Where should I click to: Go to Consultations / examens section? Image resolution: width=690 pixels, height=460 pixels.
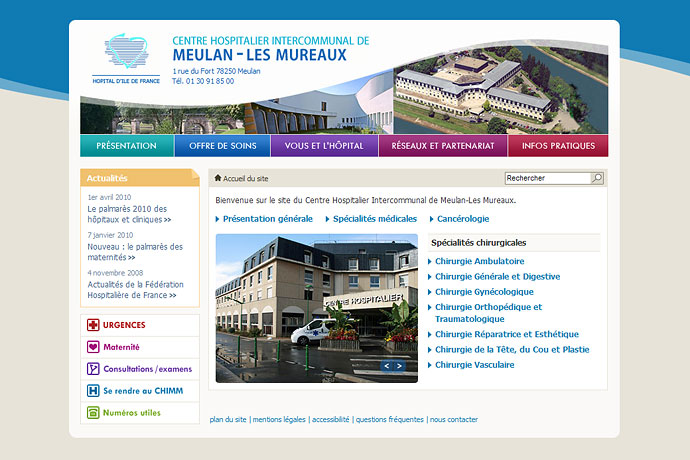(x=147, y=369)
